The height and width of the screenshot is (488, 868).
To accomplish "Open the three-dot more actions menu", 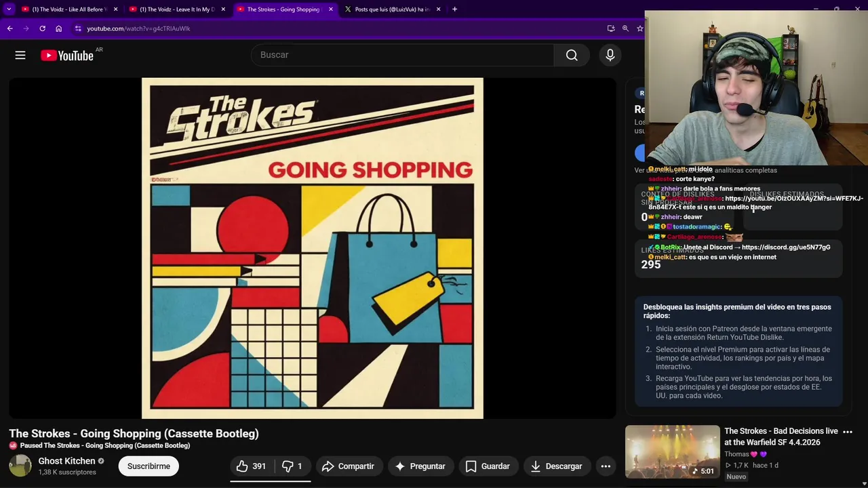I will [x=606, y=466].
